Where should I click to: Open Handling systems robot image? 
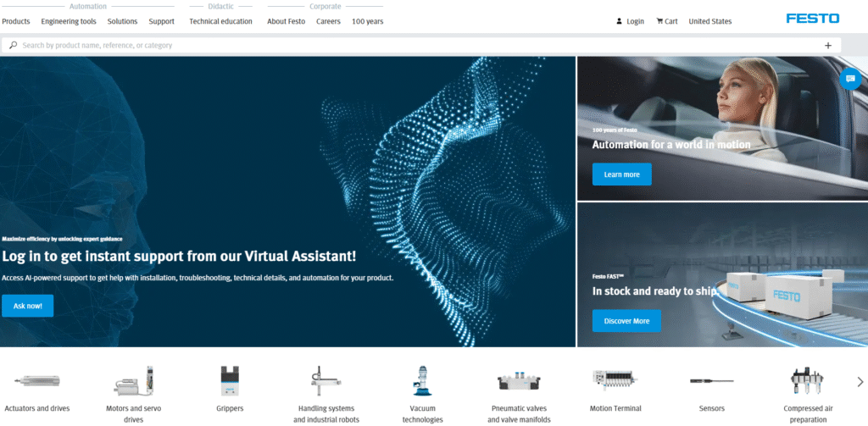326,380
